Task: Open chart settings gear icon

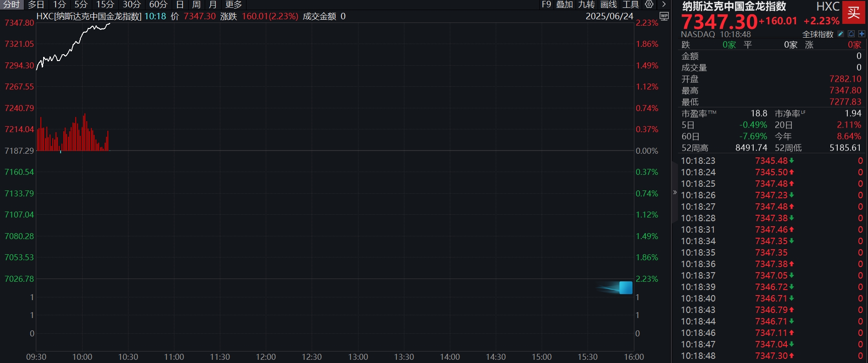Action: [649, 5]
